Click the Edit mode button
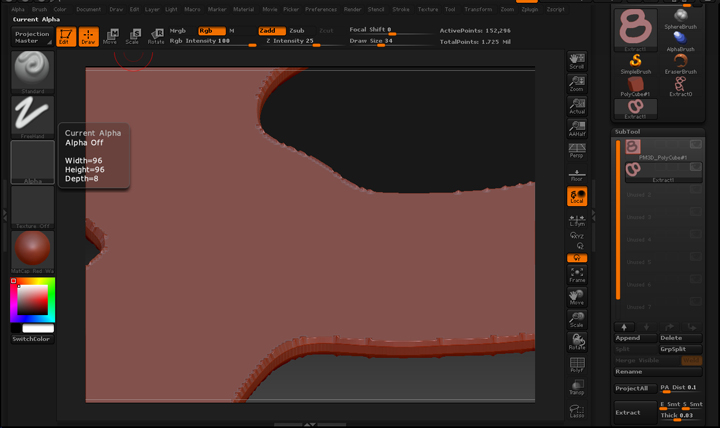The height and width of the screenshot is (428, 720). pos(66,36)
